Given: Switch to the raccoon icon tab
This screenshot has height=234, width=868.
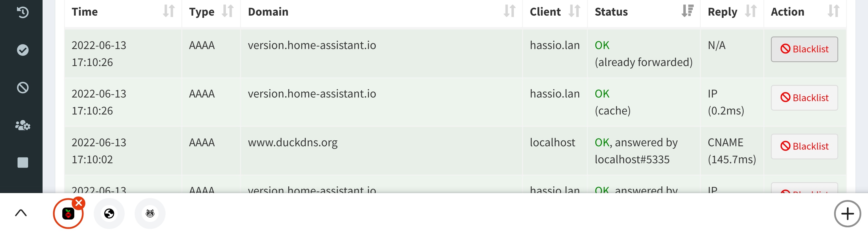Looking at the screenshot, I should pyautogui.click(x=150, y=213).
